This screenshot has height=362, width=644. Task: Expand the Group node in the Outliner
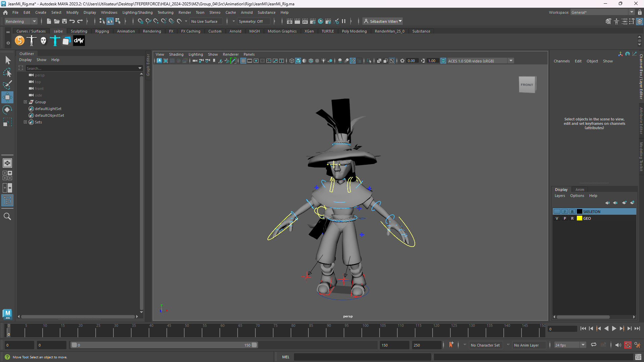tap(25, 102)
